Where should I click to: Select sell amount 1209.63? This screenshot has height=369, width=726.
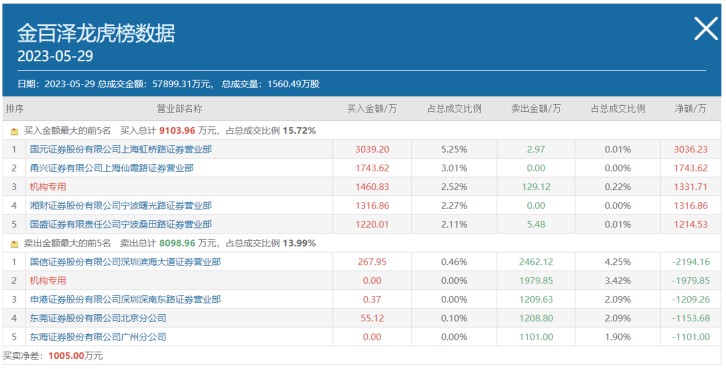click(536, 300)
